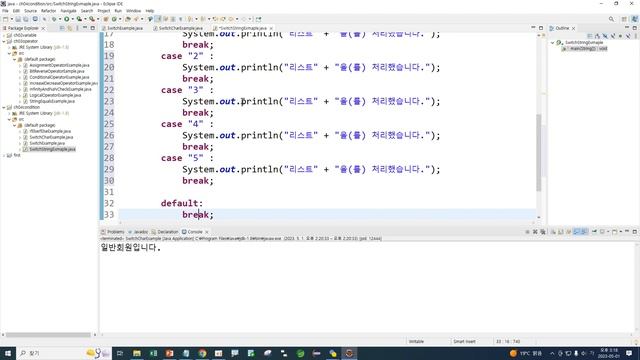Click the Save toolbar icon
Screen dimensions: 640x360
tap(18, 19)
